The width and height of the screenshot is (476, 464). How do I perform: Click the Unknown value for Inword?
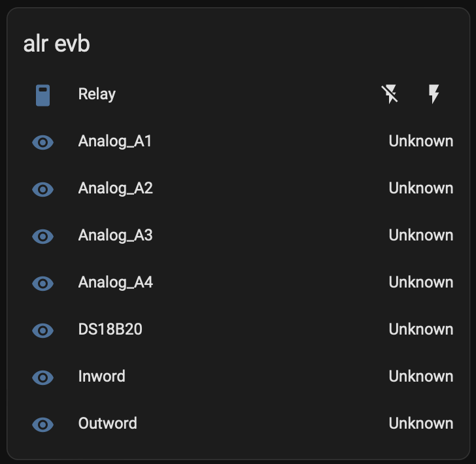tap(420, 376)
